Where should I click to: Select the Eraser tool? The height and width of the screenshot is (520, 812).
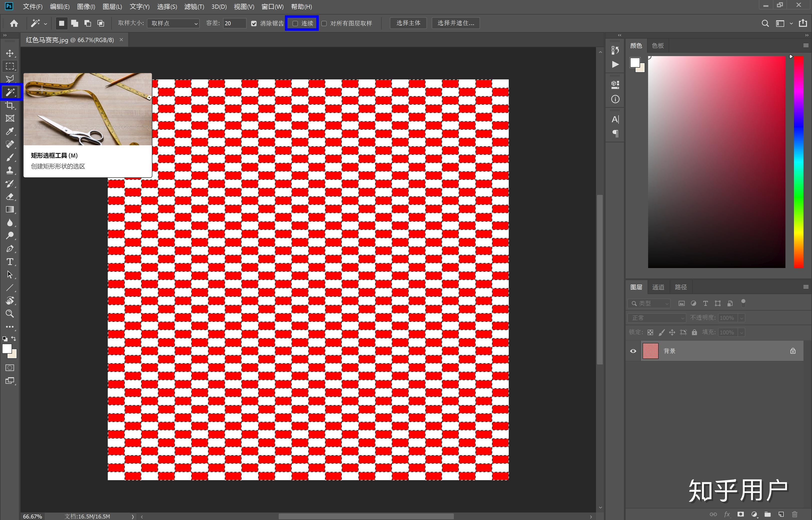(10, 197)
